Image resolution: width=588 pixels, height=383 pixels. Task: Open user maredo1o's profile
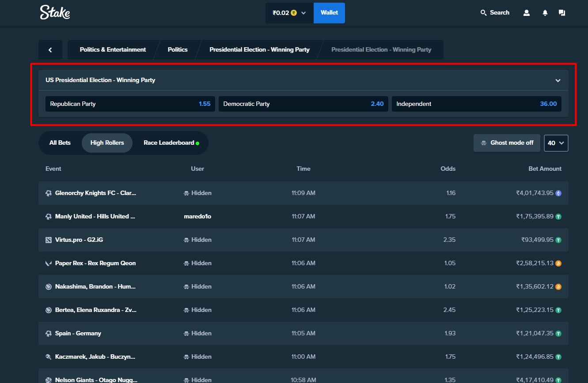(197, 216)
